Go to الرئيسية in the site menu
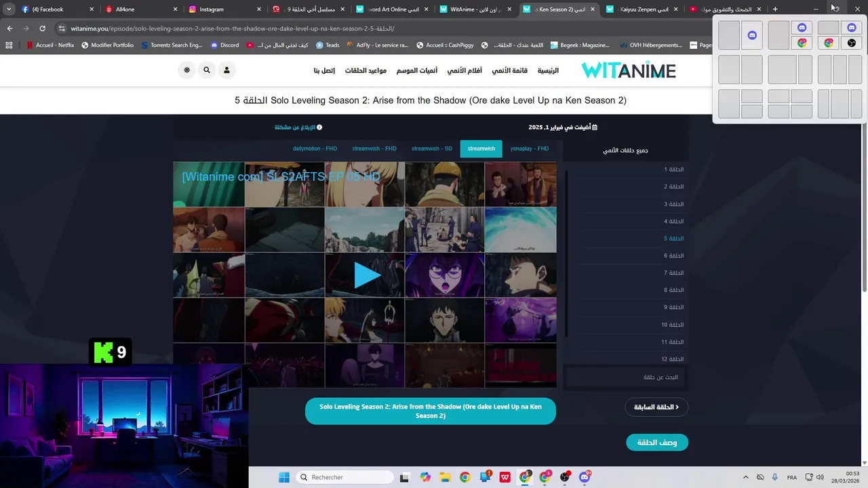 [x=548, y=70]
